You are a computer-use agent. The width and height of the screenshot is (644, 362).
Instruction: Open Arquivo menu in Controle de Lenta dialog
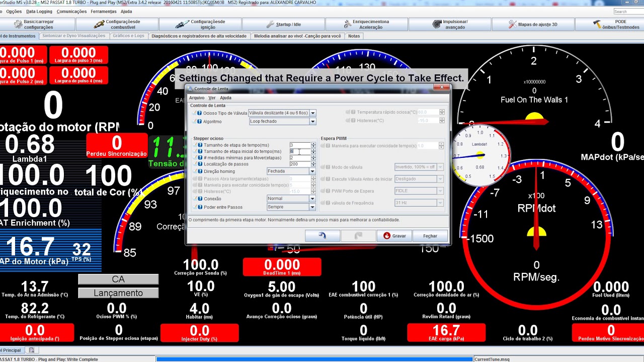tap(197, 98)
